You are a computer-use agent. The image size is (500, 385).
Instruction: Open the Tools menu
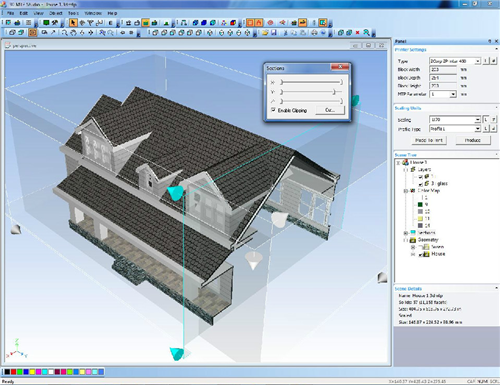73,13
